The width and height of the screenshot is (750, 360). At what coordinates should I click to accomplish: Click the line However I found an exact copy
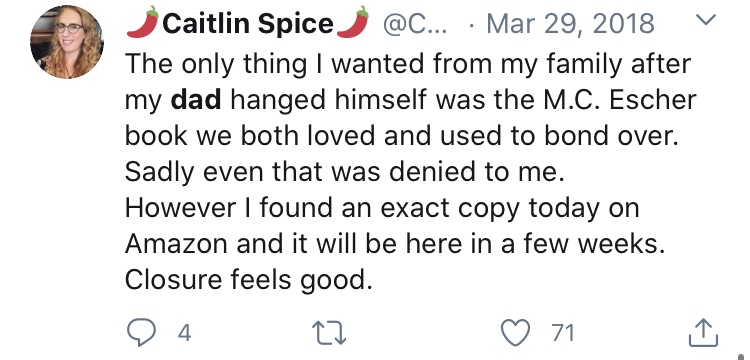(382, 208)
